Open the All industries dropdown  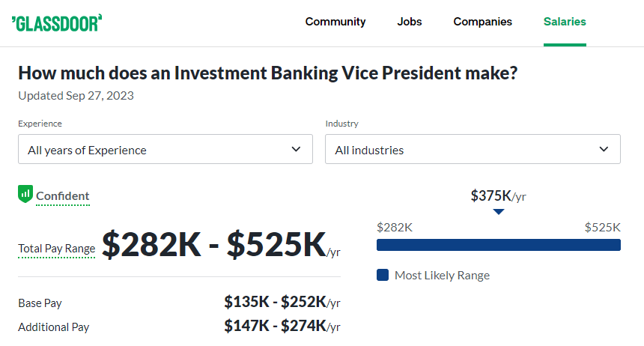473,149
